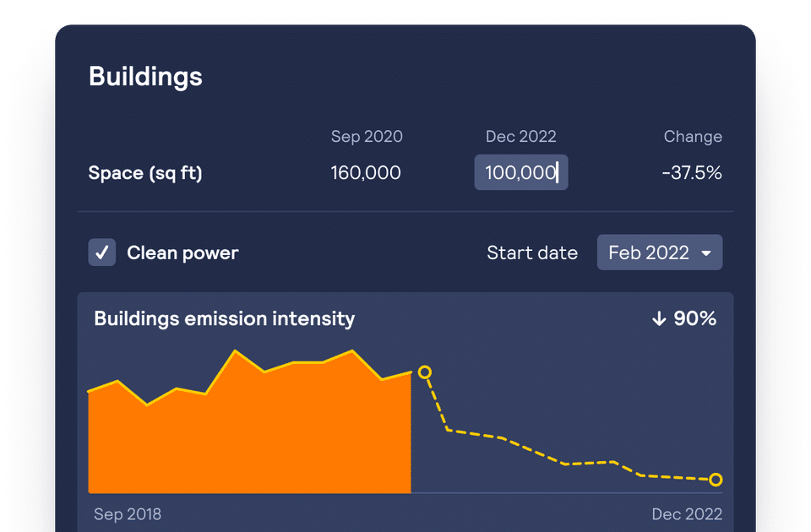Select the Dec 2022 end marker circle

pyautogui.click(x=716, y=480)
